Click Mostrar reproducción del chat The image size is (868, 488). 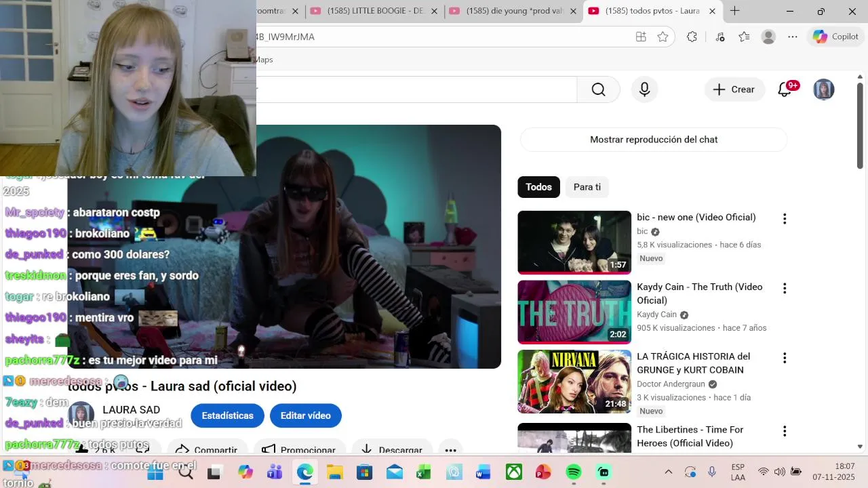tap(654, 140)
